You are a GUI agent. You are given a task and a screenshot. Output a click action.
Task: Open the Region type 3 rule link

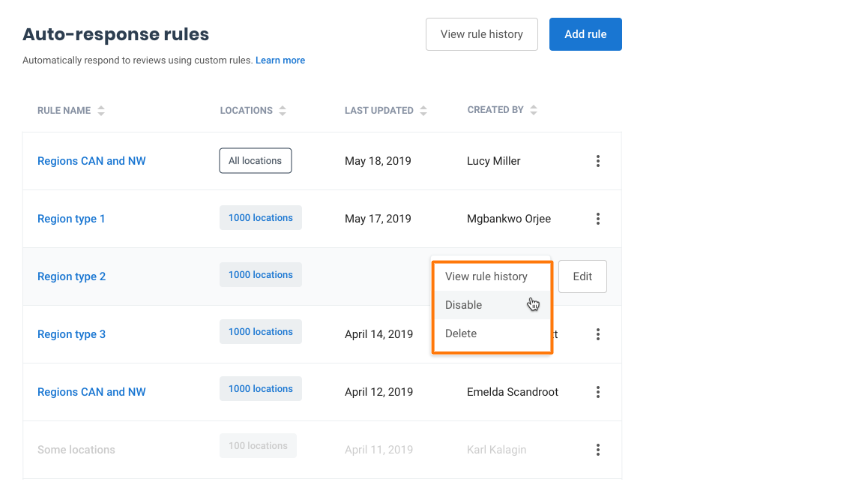tap(71, 334)
